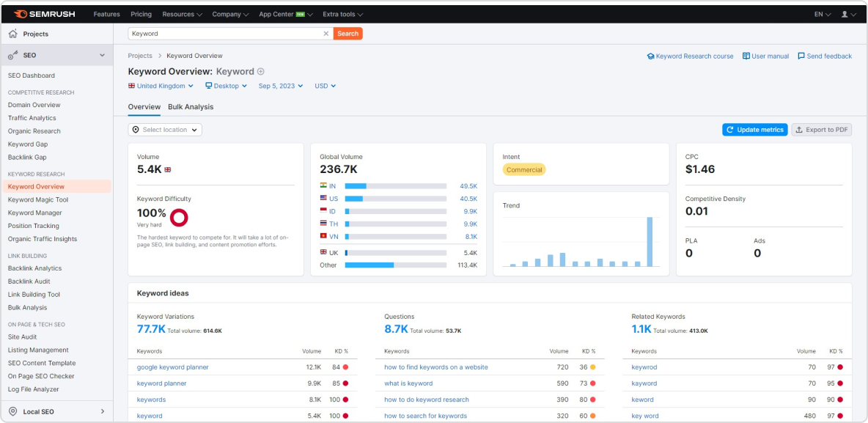868x423 pixels.
Task: Click the Local SEO pin icon
Action: tap(13, 411)
